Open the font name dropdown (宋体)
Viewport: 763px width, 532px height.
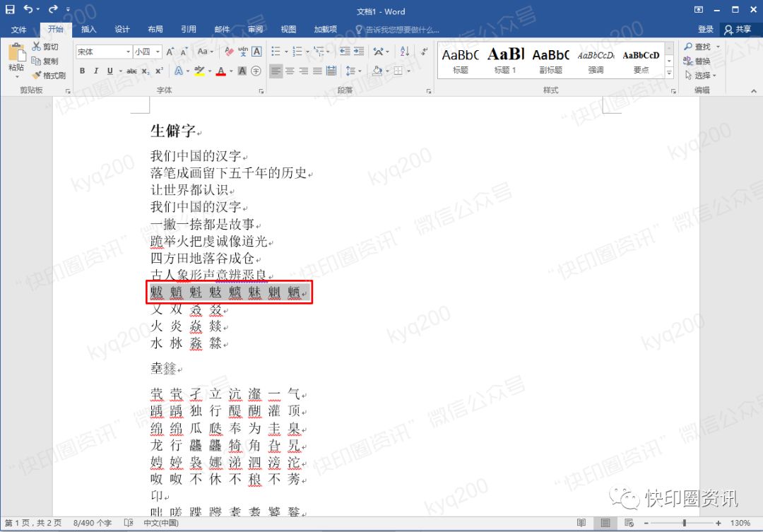pyautogui.click(x=129, y=52)
